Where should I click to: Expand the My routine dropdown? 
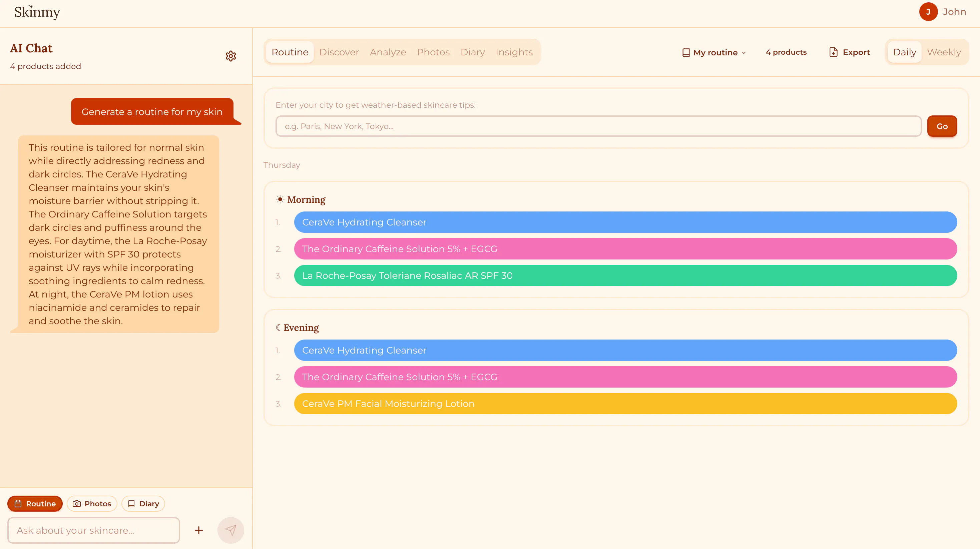(714, 52)
